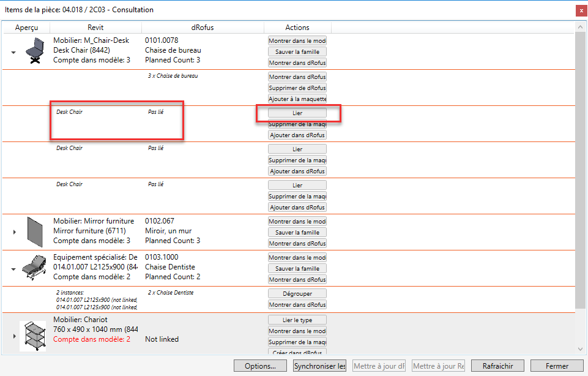
Task: Collapse the Chaise Dentiste row group
Action: 13,269
